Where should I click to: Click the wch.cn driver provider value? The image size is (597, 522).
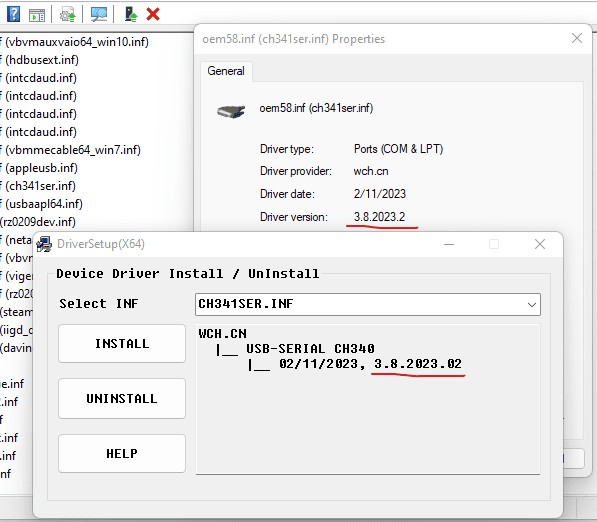[371, 171]
